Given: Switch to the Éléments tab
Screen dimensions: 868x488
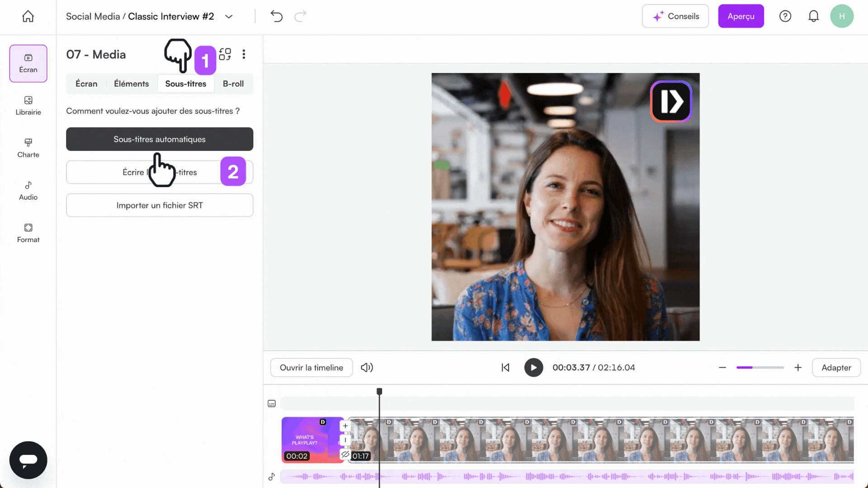Looking at the screenshot, I should point(131,84).
